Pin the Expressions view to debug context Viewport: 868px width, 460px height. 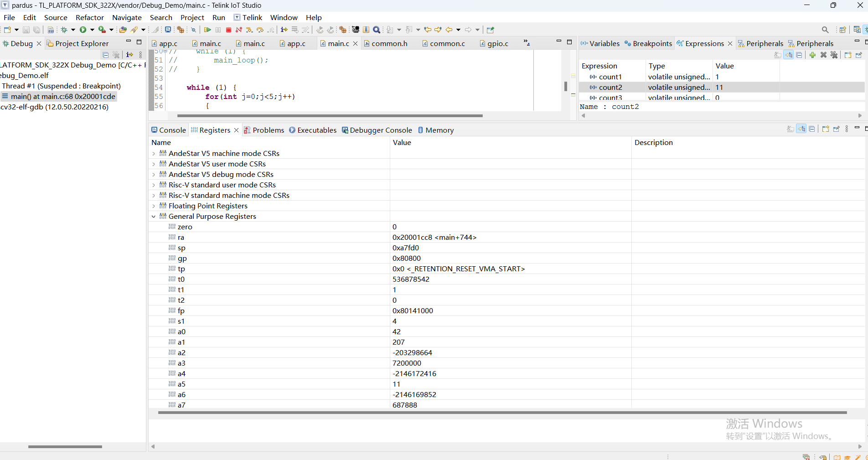(x=859, y=55)
